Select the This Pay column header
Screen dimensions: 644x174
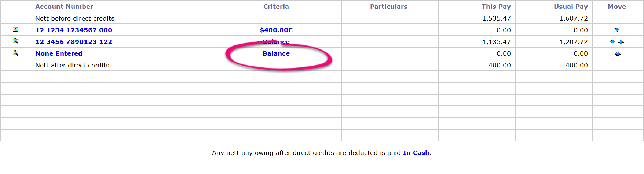pyautogui.click(x=496, y=7)
